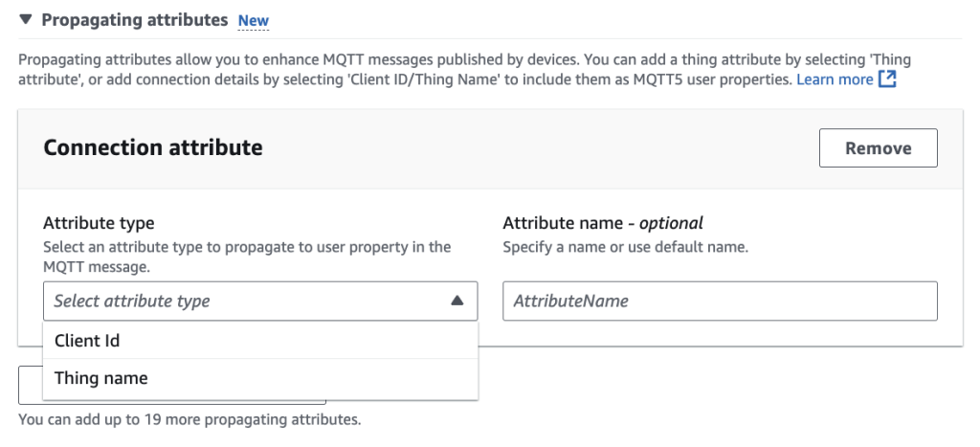
Task: Click the Attribute type field label
Action: [99, 223]
